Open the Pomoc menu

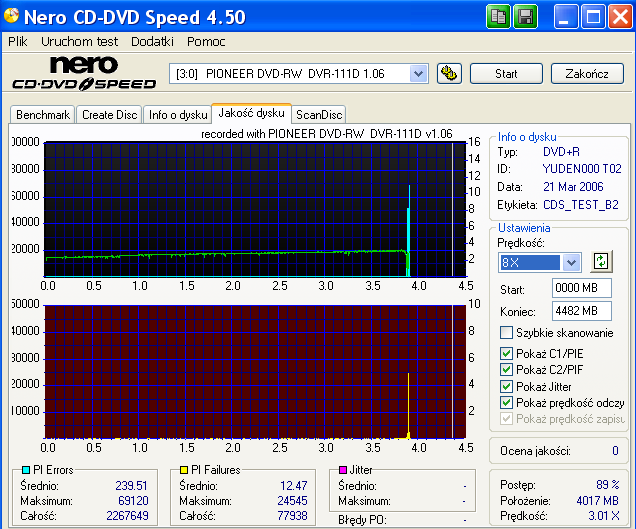tap(206, 41)
